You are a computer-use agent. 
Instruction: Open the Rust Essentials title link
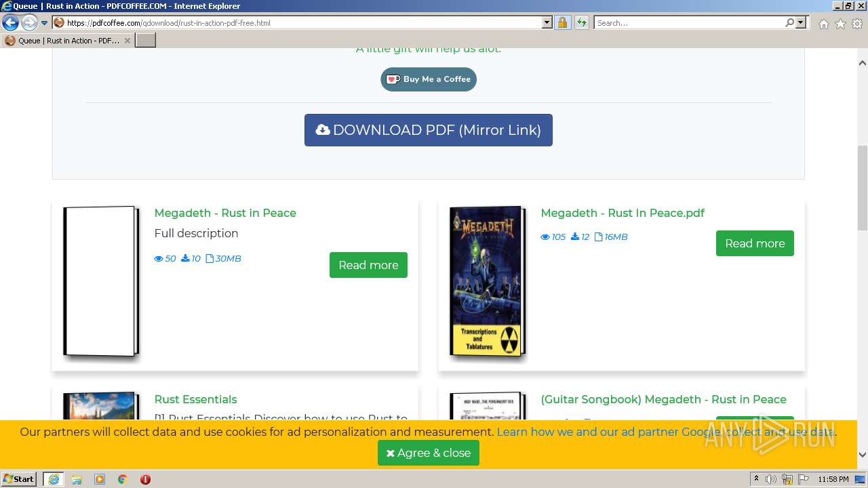tap(195, 399)
